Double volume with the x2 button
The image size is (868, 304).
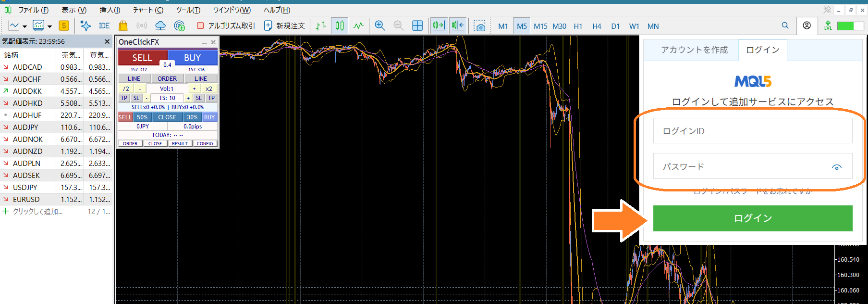209,89
